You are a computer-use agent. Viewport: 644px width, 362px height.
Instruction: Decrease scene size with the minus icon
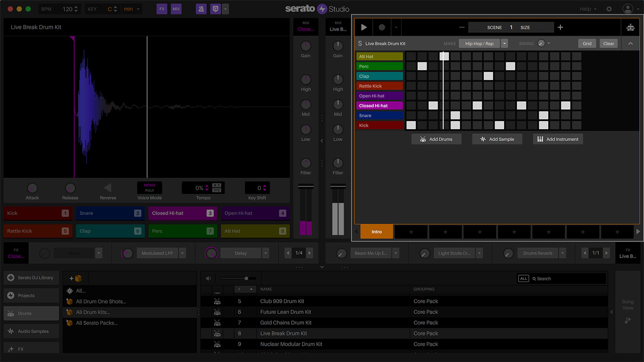462,27
